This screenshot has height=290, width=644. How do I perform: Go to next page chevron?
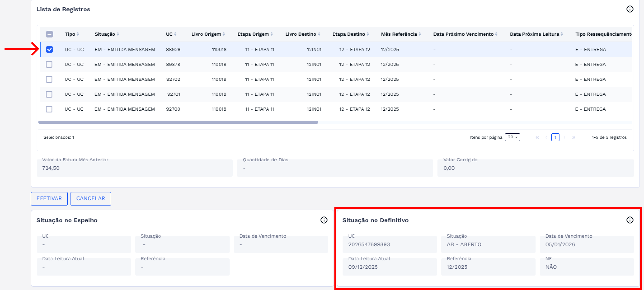click(x=564, y=137)
